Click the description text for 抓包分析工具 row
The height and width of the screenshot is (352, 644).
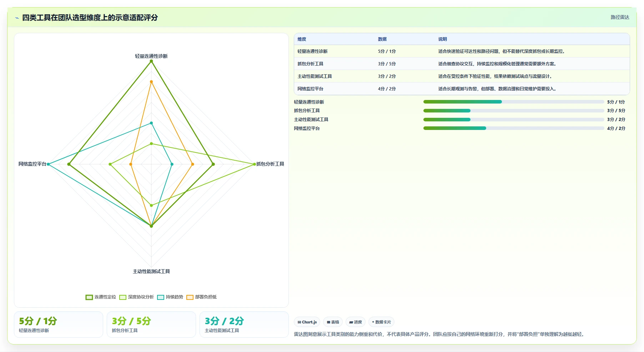click(x=498, y=64)
